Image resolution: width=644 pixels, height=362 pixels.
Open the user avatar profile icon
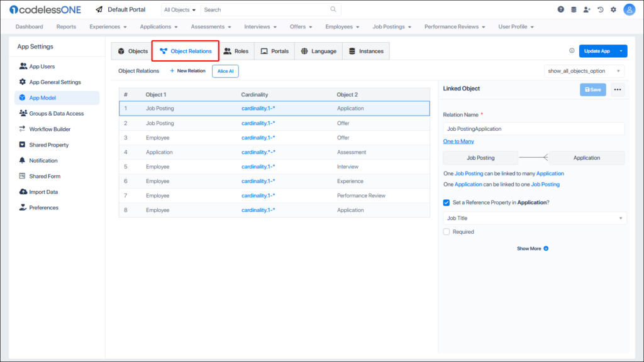tap(629, 9)
